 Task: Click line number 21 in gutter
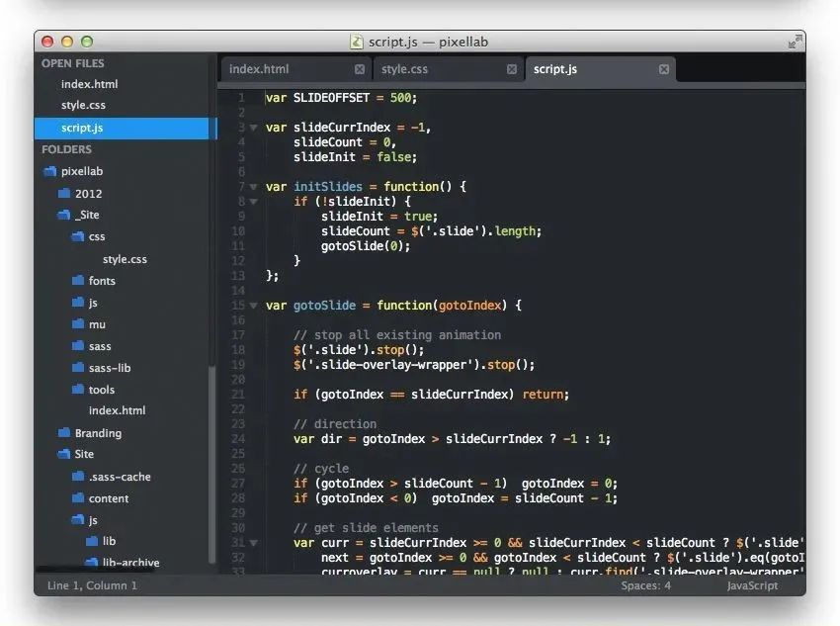click(238, 395)
